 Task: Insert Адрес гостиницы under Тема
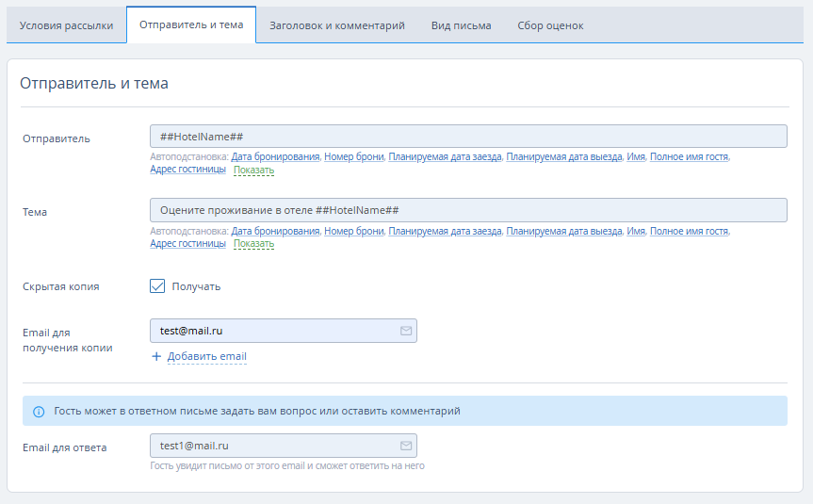point(187,243)
